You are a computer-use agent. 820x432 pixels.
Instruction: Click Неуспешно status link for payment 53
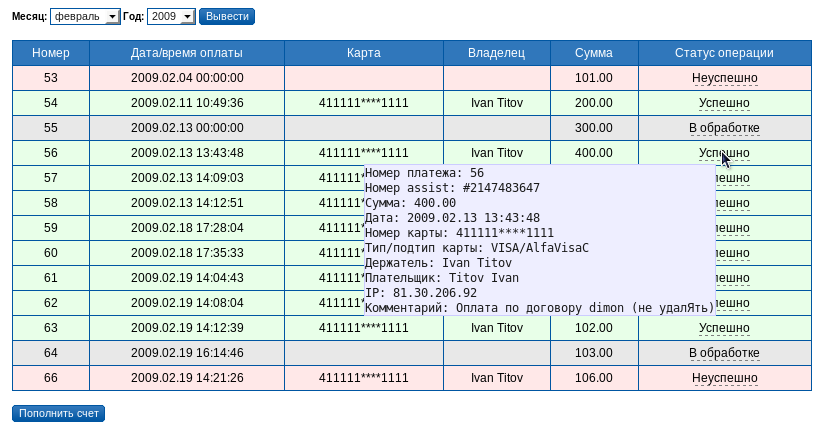point(724,78)
